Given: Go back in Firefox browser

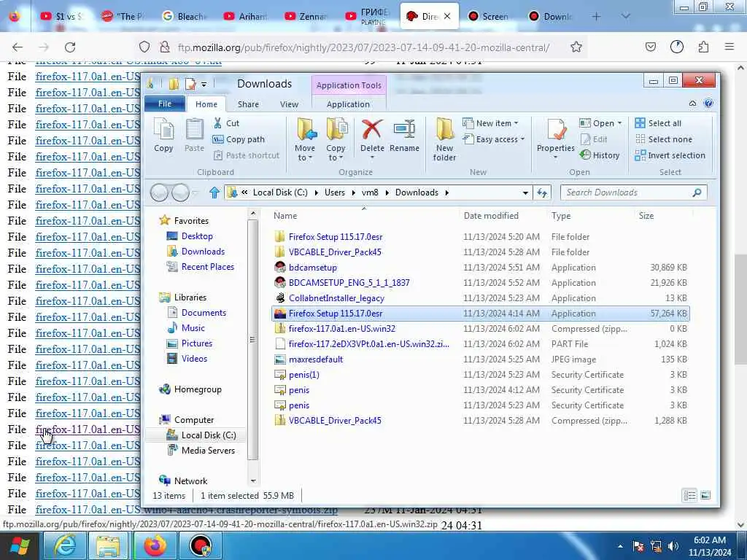Looking at the screenshot, I should [18, 47].
